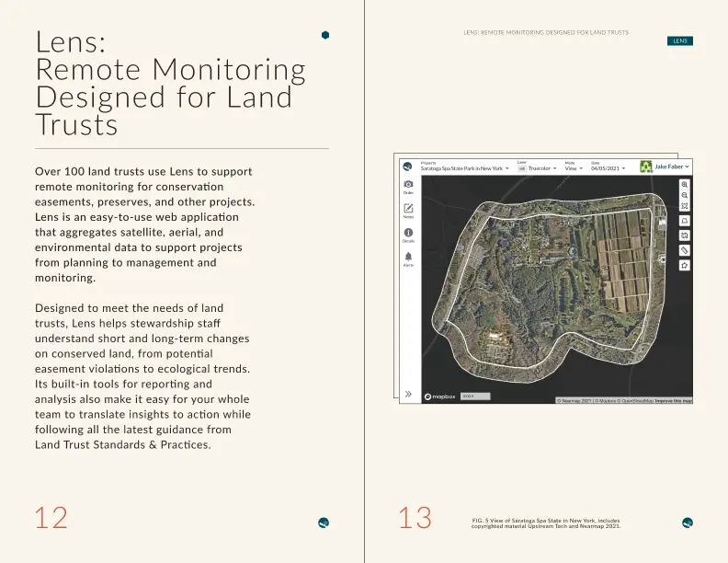Image resolution: width=728 pixels, height=563 pixels.
Task: Show the property Details info panel
Action: point(408,236)
